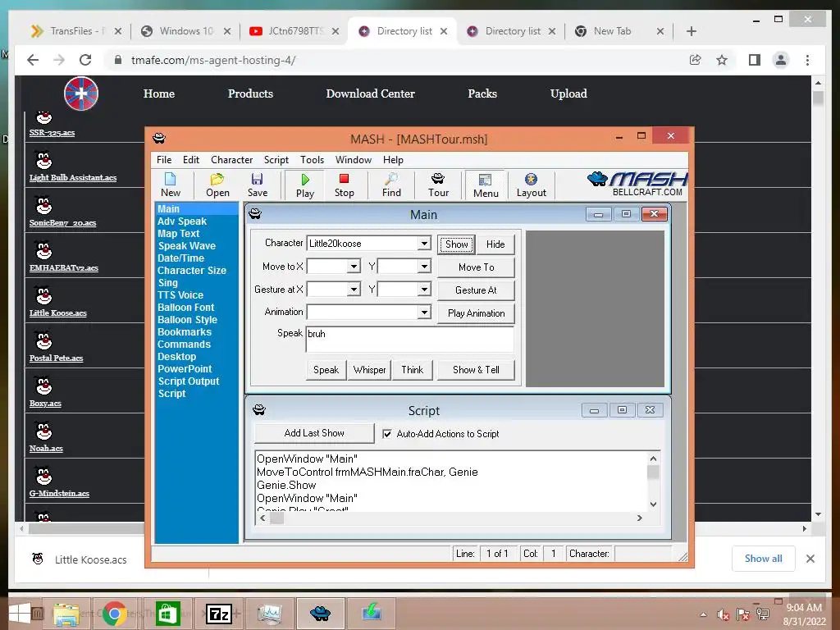Click the Script output horizontal scrollbar
Screen dimensions: 840x630
[450, 518]
